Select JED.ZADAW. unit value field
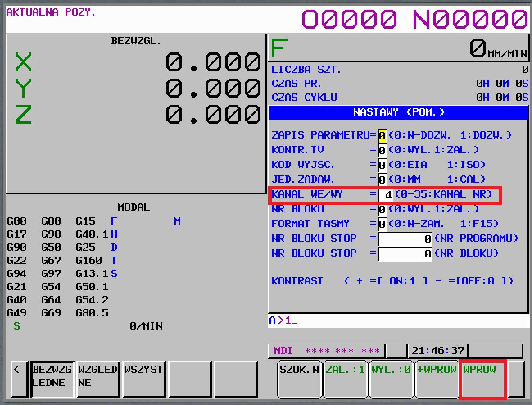 [382, 180]
